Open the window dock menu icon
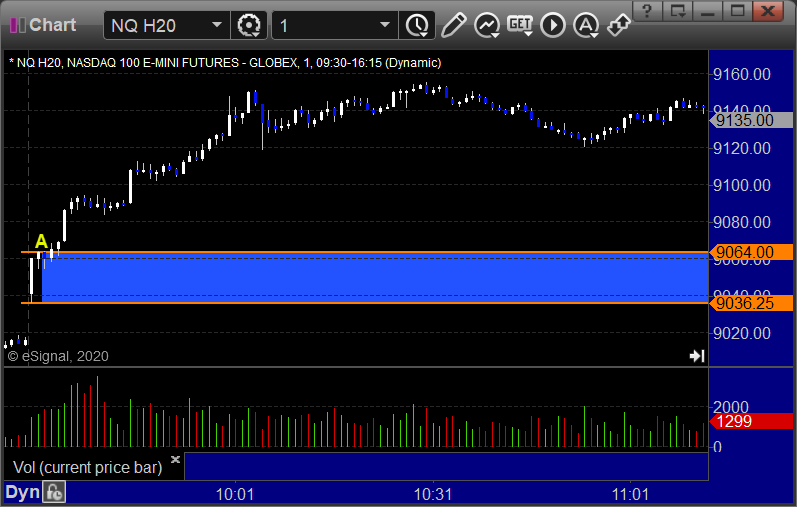This screenshot has height=507, width=797. pyautogui.click(x=678, y=10)
